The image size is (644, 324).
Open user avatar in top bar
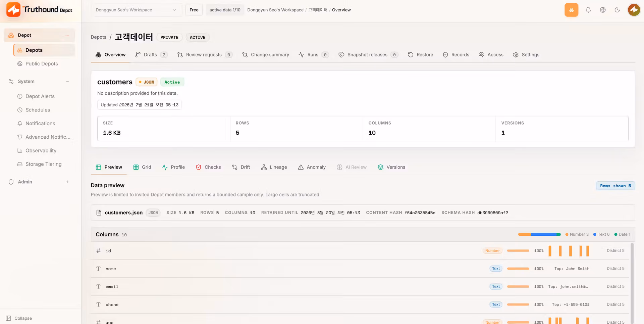[634, 10]
